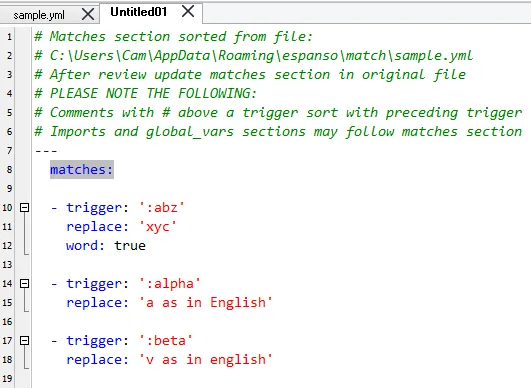Select the Untitled01 tab

coord(139,12)
